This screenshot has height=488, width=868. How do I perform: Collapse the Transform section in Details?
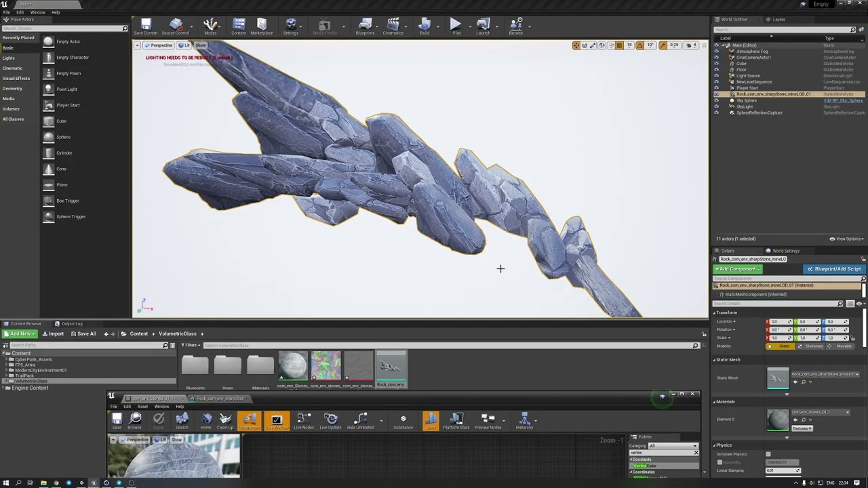[714, 312]
